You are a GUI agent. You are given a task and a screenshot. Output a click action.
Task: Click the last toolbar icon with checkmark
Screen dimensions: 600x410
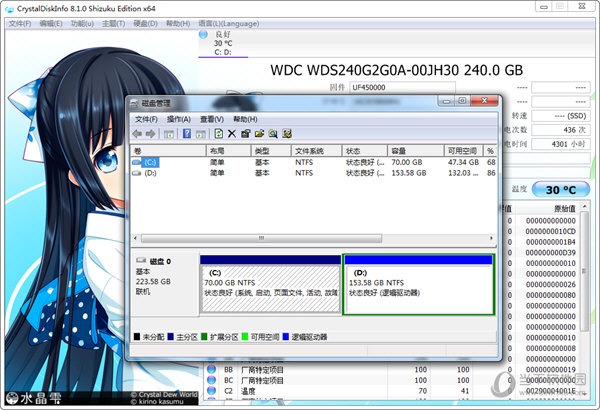287,134
